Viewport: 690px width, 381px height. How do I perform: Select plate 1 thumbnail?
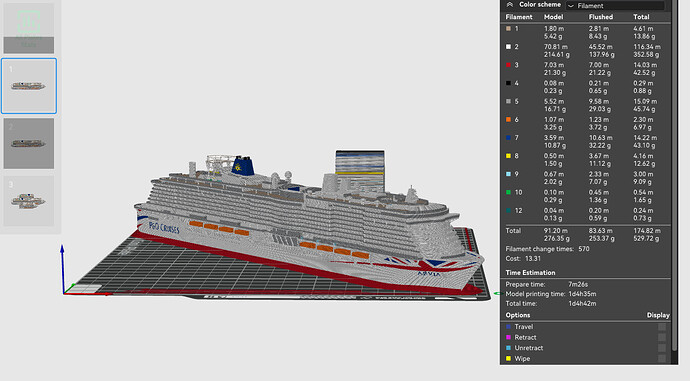29,86
